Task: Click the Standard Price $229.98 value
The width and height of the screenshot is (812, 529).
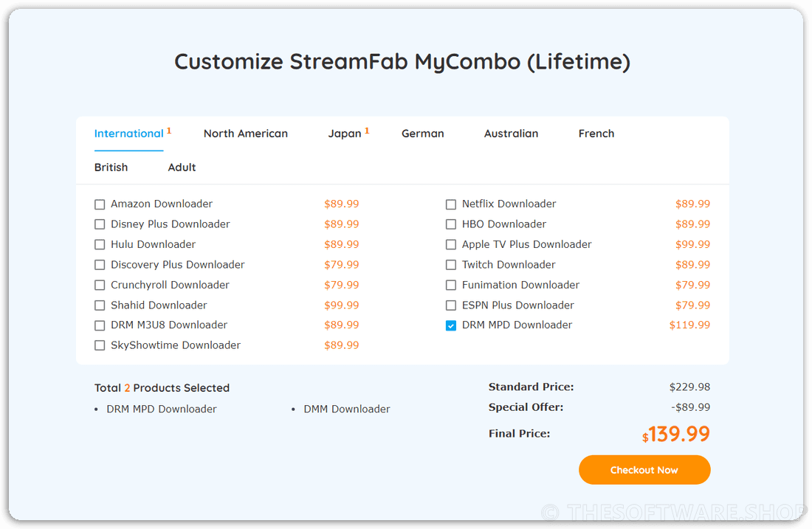Action: click(x=689, y=387)
